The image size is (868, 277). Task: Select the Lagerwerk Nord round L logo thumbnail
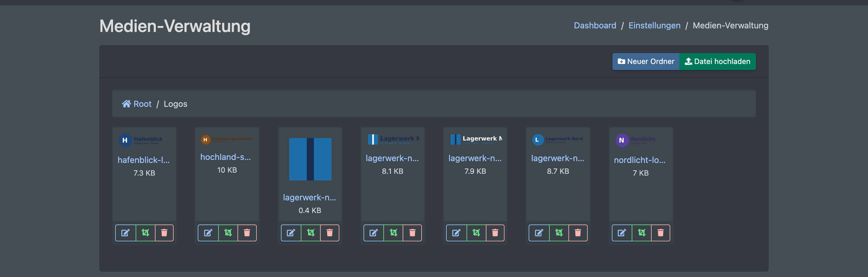[x=558, y=139]
